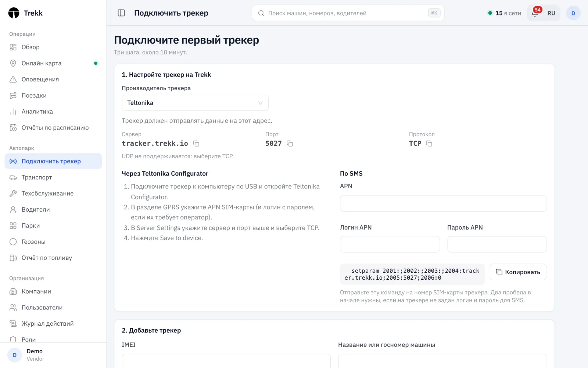Image resolution: width=588 pixels, height=368 pixels.
Task: Click the Оповещения warning triangle icon
Action: [x=13, y=79]
